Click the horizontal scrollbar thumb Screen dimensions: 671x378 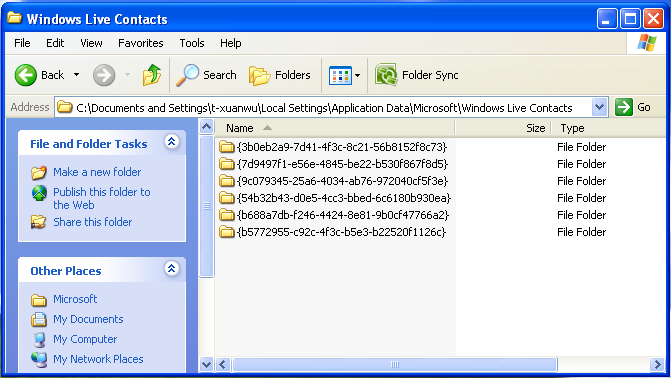(394, 365)
